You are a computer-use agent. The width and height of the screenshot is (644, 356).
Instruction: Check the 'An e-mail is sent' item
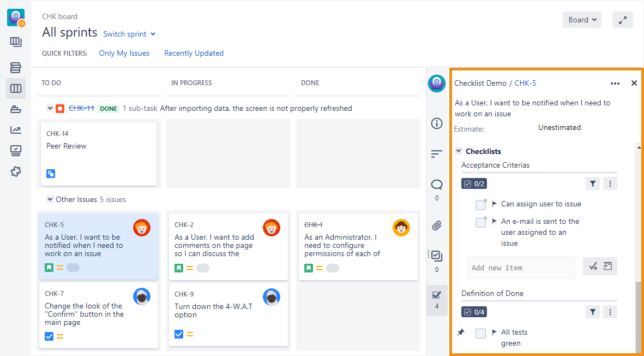480,222
